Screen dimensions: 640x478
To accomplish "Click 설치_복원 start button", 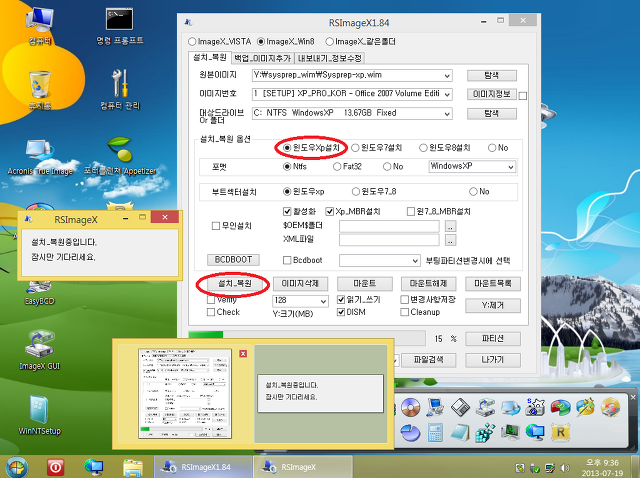I will click(235, 283).
